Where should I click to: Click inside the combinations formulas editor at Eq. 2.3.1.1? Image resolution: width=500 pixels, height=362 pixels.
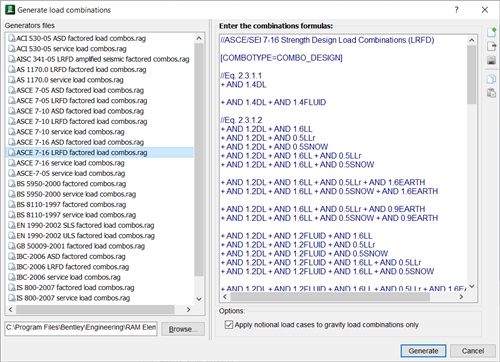tap(241, 76)
